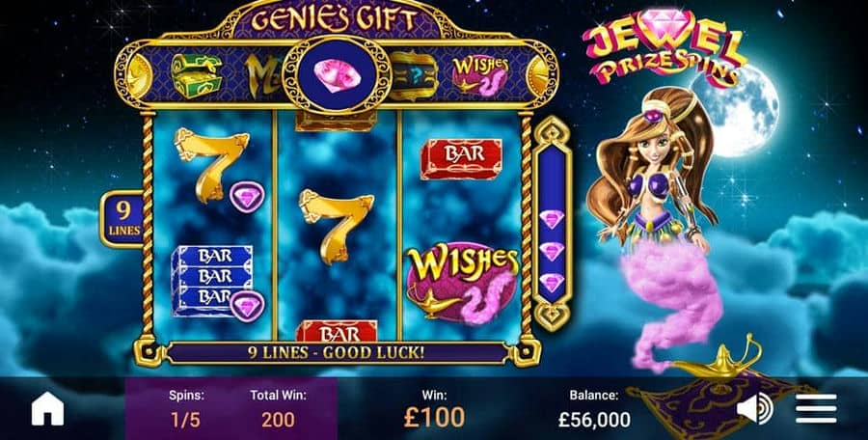Select the pink diamond in the center medallion

coord(338,75)
